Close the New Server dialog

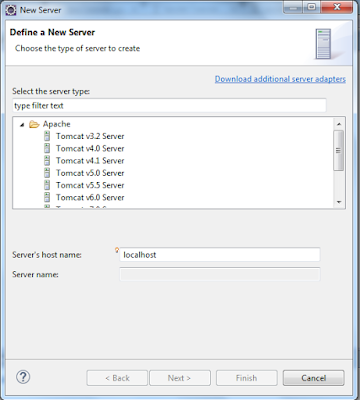[x=336, y=7]
